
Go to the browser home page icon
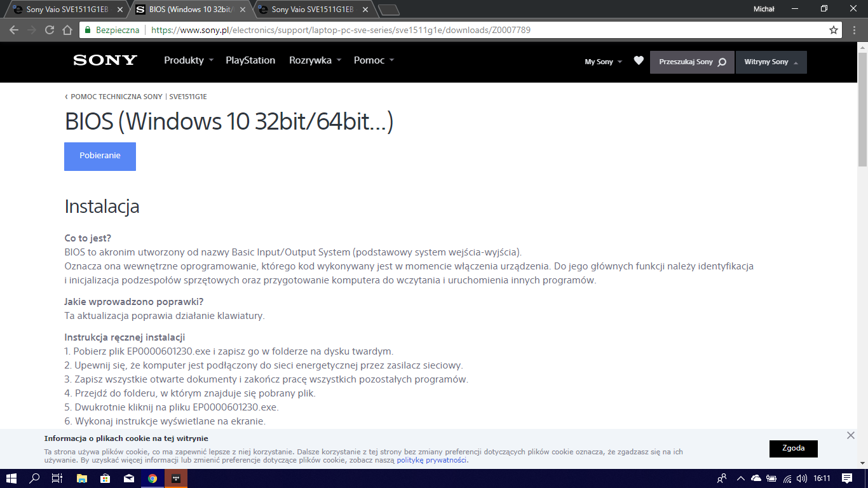(x=67, y=30)
